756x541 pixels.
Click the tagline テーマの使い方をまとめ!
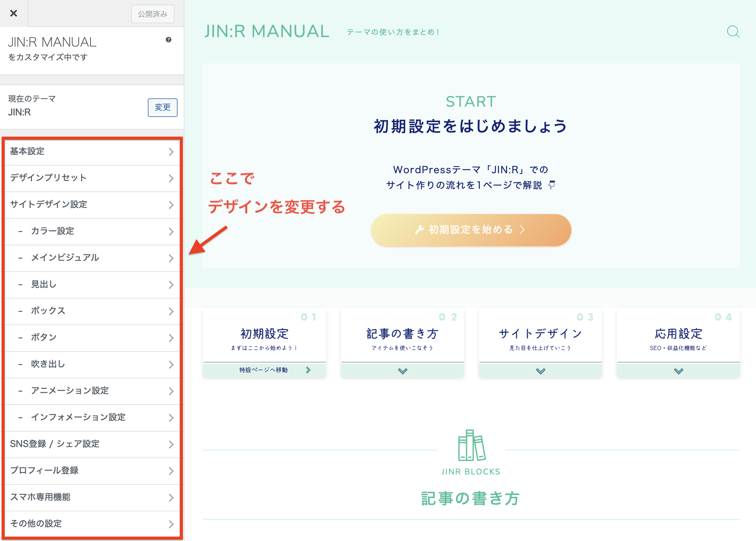click(x=393, y=32)
